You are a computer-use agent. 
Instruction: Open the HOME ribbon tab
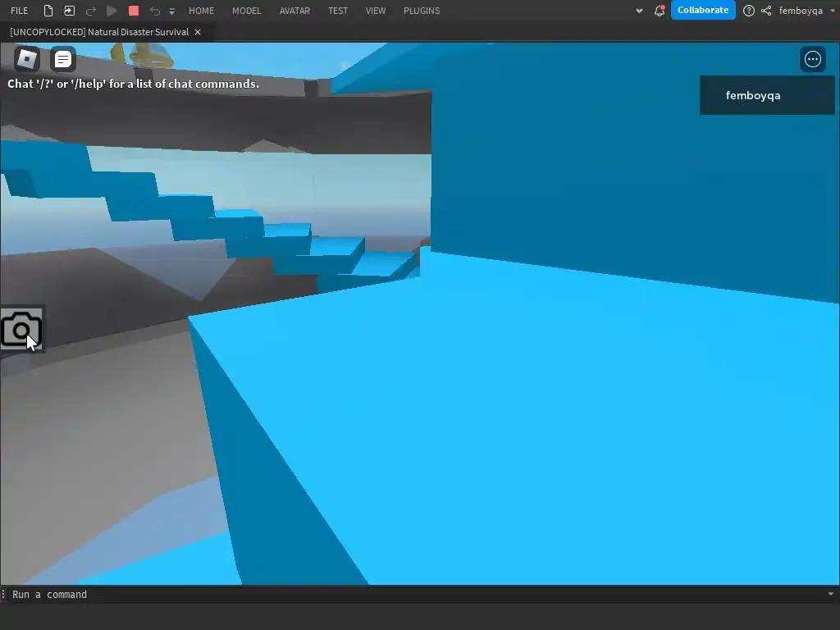(202, 11)
